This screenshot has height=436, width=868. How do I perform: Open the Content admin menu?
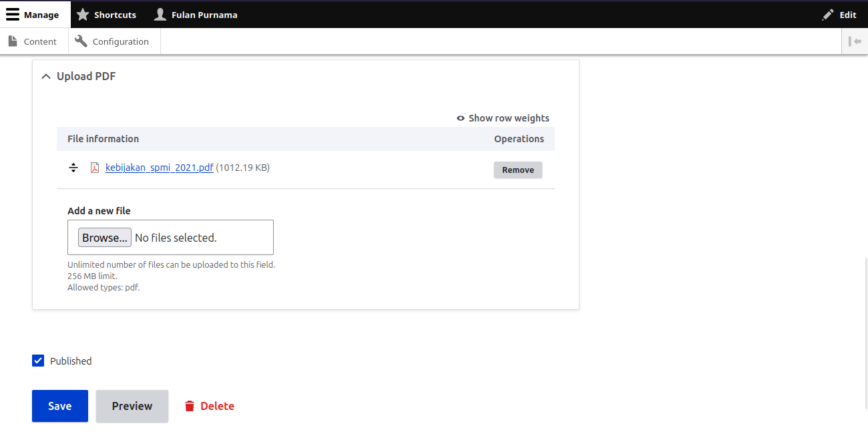point(33,41)
